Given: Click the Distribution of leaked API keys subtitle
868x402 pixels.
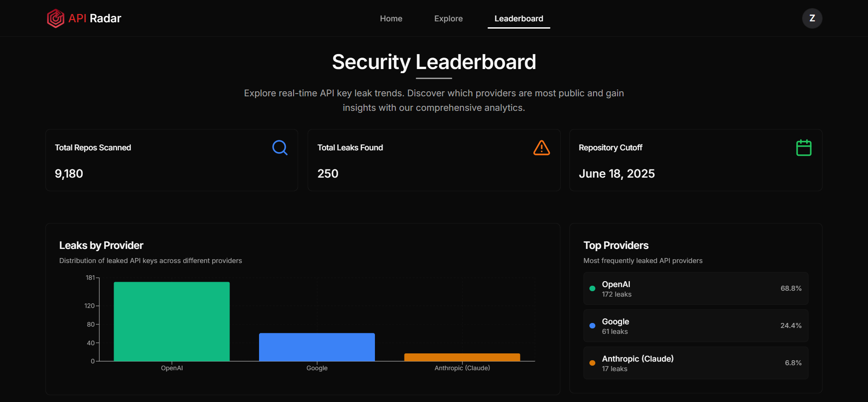Looking at the screenshot, I should pos(150,261).
